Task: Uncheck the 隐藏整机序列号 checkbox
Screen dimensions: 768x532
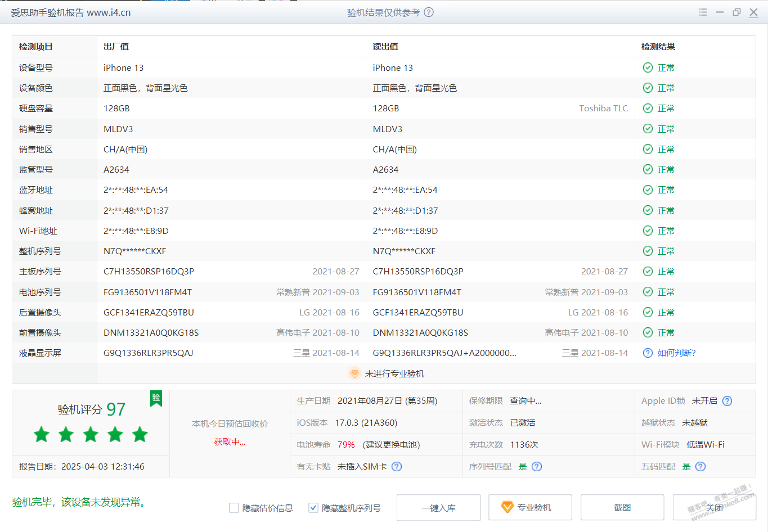Action: 313,508
